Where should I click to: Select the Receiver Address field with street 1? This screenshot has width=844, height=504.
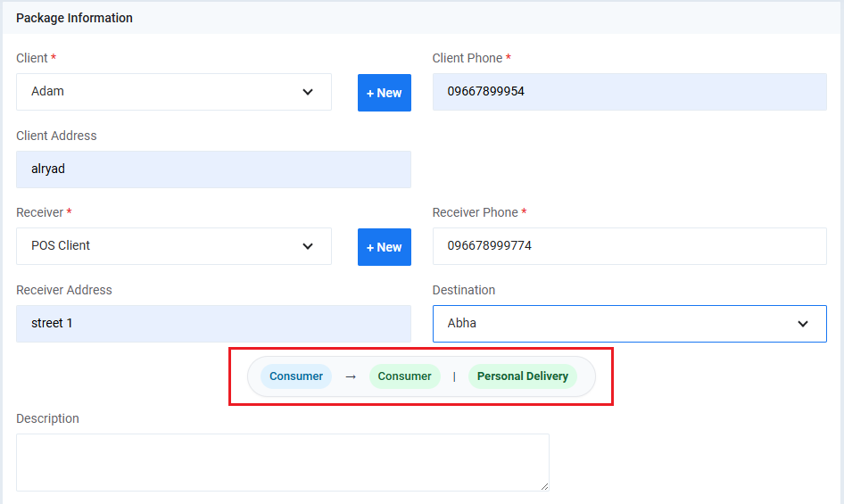coord(213,324)
